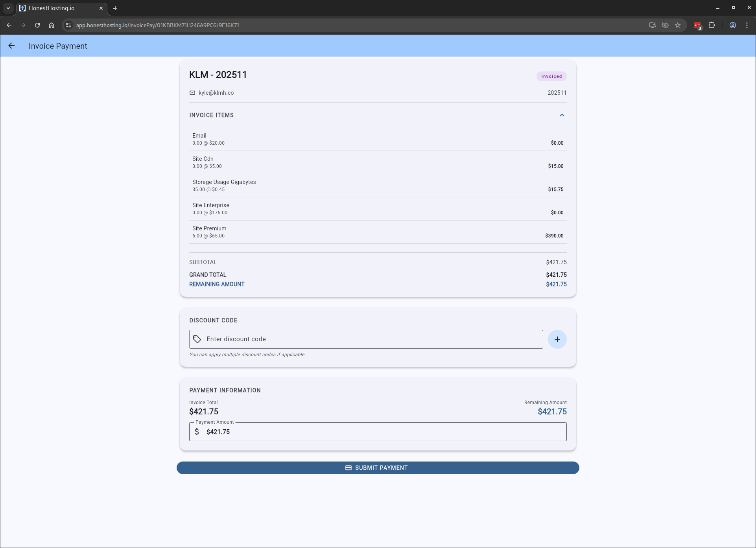
Task: Click the plus button to add discount code
Action: [x=557, y=339]
